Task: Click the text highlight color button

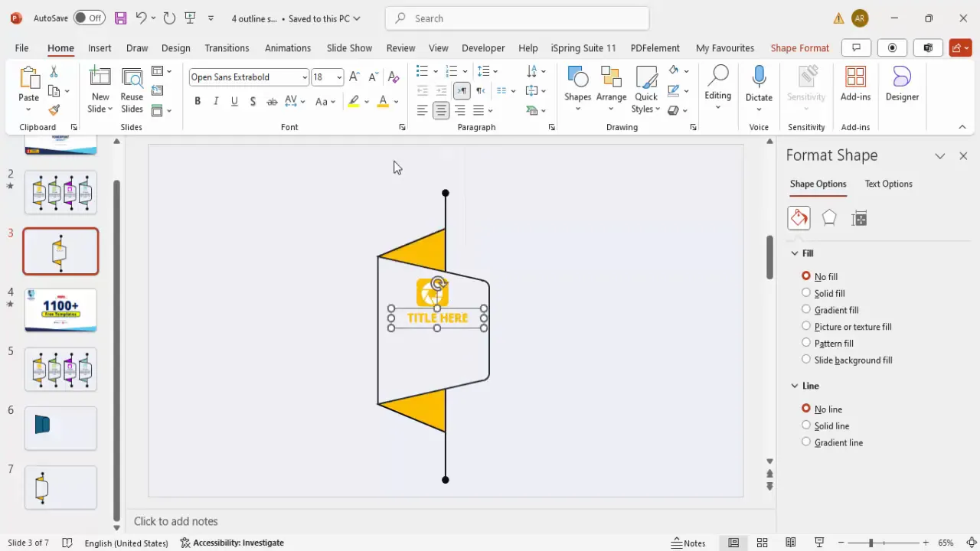Action: click(x=353, y=101)
